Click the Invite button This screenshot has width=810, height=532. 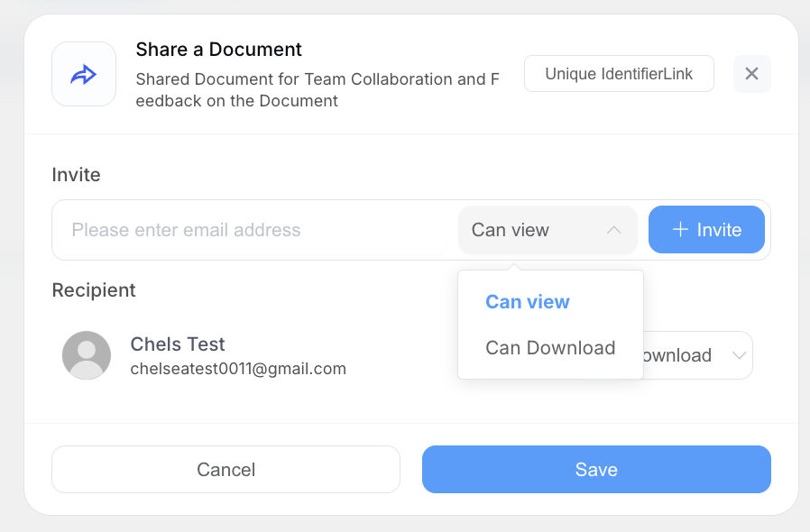click(706, 230)
